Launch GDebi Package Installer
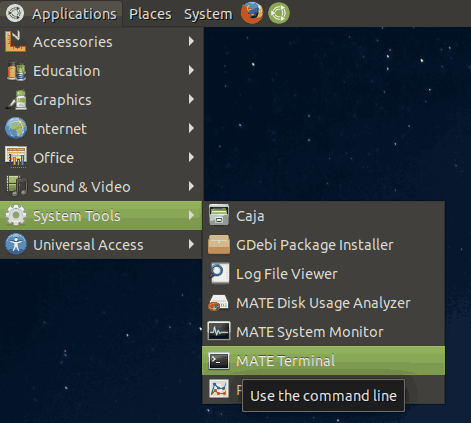The height and width of the screenshot is (423, 471). 323,245
